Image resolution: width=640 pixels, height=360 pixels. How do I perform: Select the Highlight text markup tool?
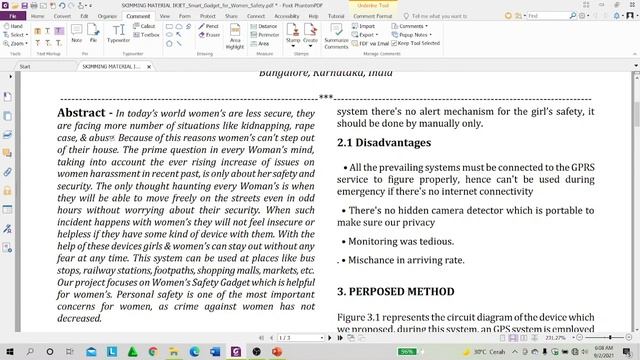tap(38, 31)
